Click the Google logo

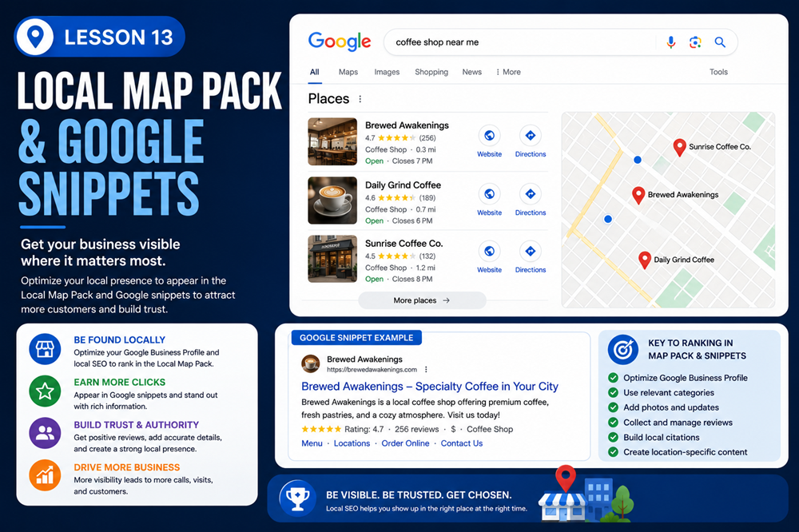click(340, 42)
